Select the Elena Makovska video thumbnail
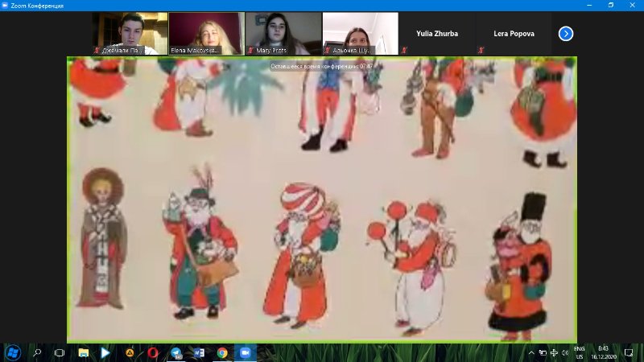 207,33
